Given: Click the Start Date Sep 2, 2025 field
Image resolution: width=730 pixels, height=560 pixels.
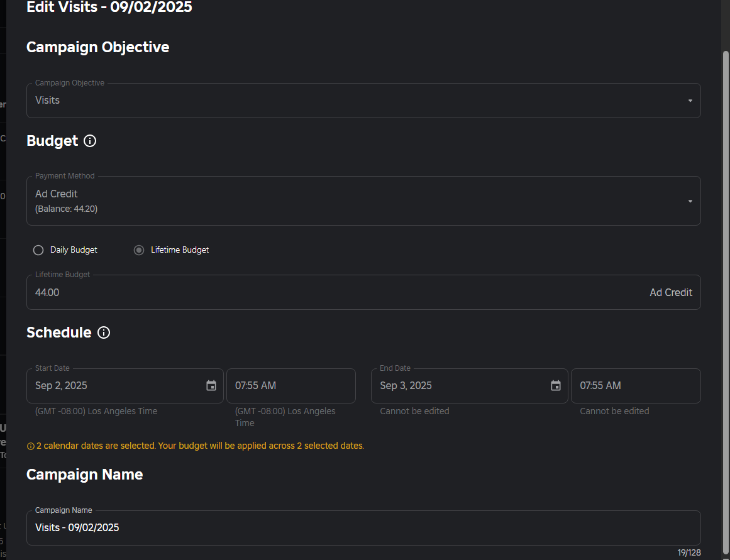Looking at the screenshot, I should coord(124,386).
